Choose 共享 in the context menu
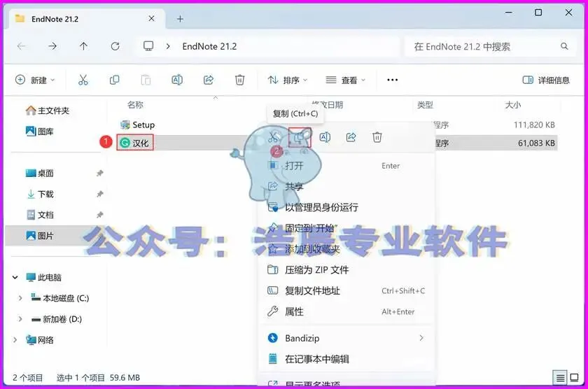Viewport: 588px width, 389px height. 347,186
